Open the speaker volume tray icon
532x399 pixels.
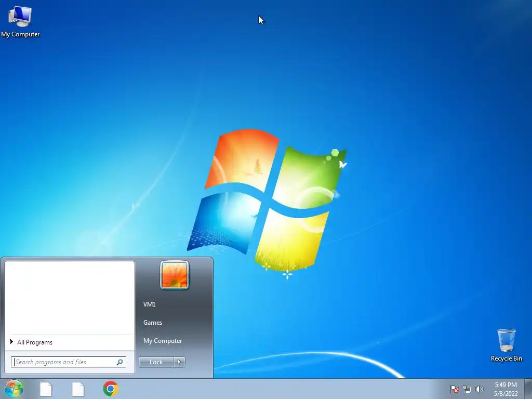coord(479,389)
